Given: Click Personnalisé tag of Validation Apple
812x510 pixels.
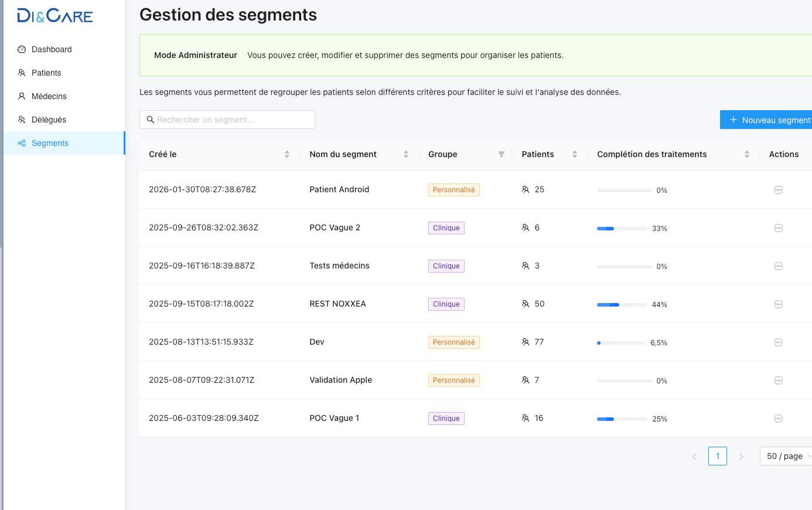Looking at the screenshot, I should pyautogui.click(x=454, y=380).
